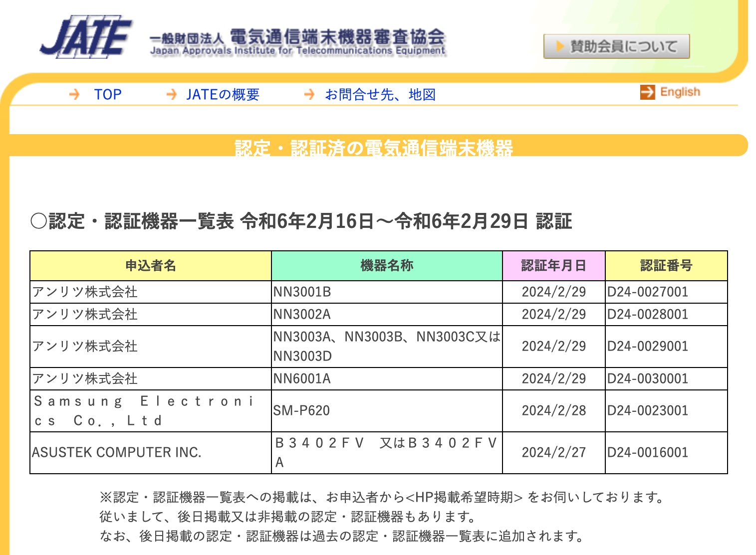Screen dimensions: 756x555
Task: Click the JATE logo image
Action: (86, 37)
